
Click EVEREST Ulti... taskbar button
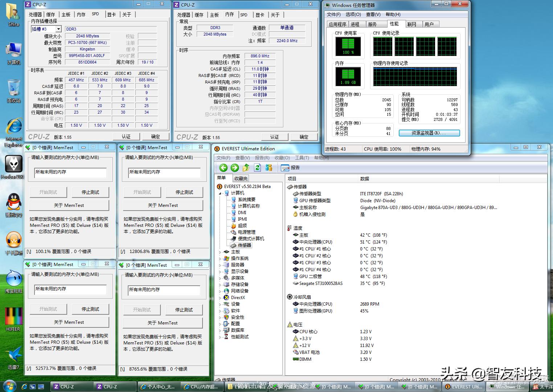pos(464,387)
